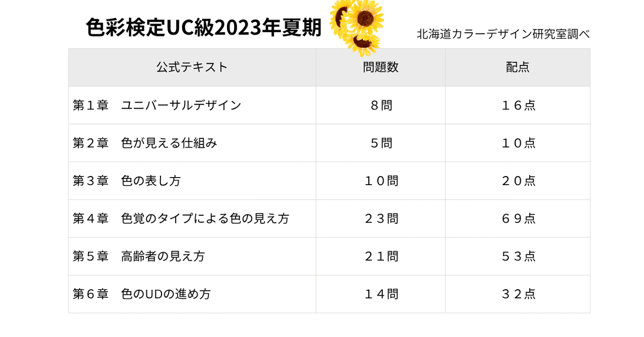
Task: Click 第4章 色覚のタイプによる色の見え方
Action: coord(181,218)
